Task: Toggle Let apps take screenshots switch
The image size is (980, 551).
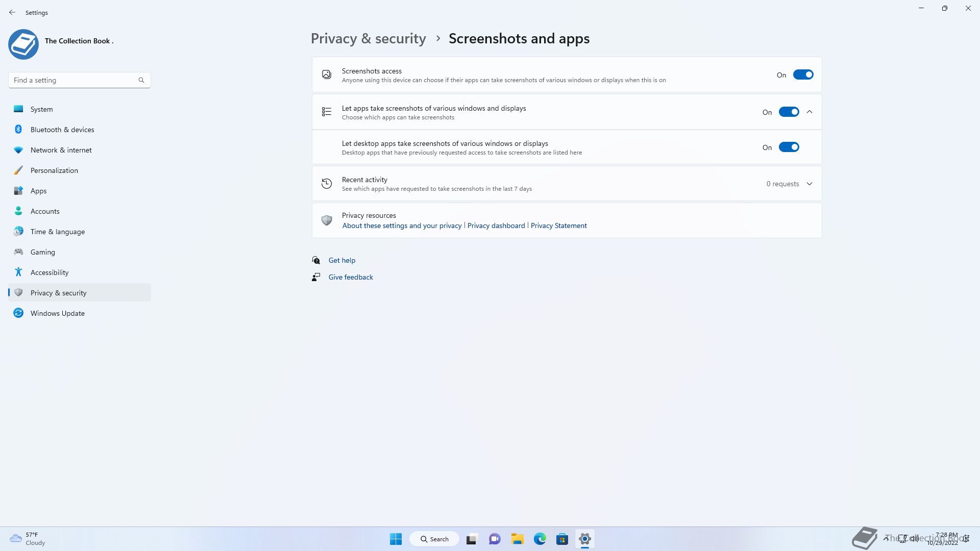Action: tap(789, 112)
